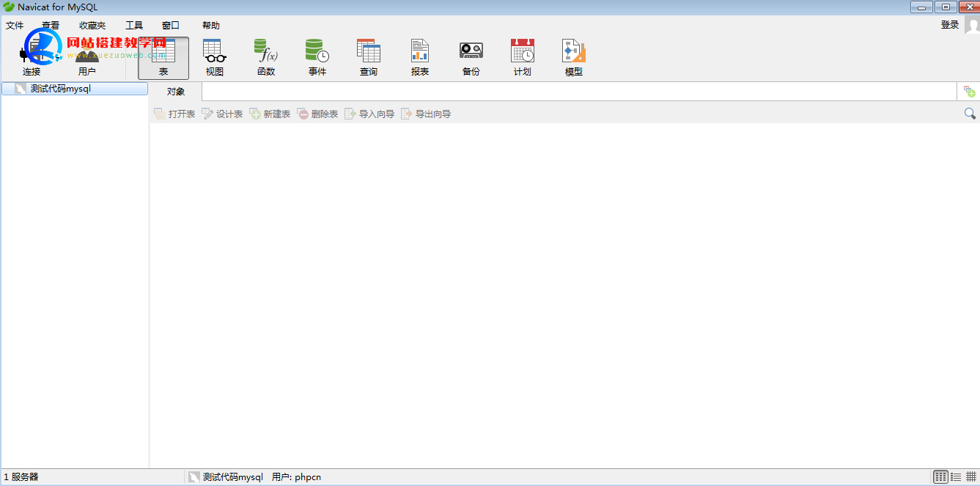
Task: Click the green add-tab icon beside object bar
Action: 970,92
